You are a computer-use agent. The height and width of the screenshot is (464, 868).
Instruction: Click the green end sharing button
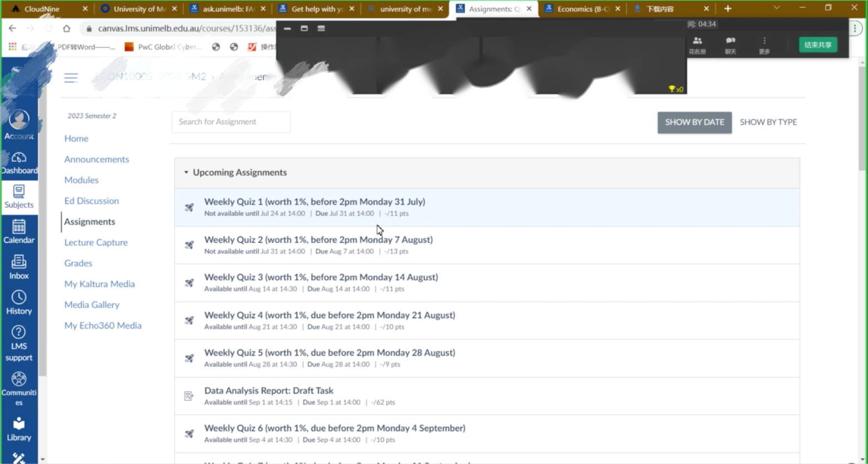(817, 45)
